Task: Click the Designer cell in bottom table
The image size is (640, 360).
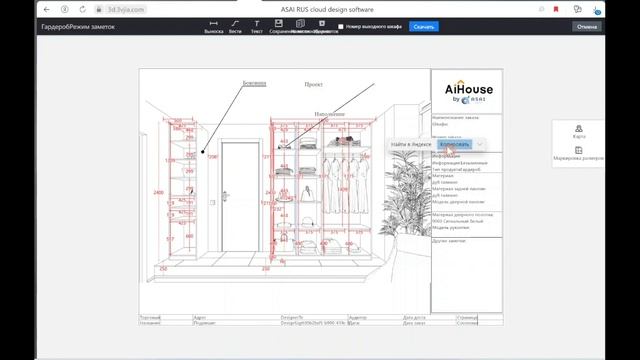Action: [314, 317]
